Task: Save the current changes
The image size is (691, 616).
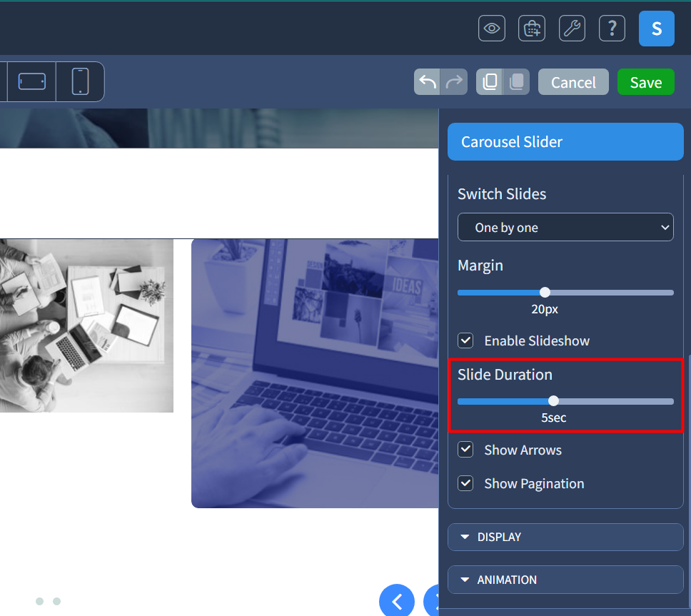Action: pyautogui.click(x=645, y=81)
